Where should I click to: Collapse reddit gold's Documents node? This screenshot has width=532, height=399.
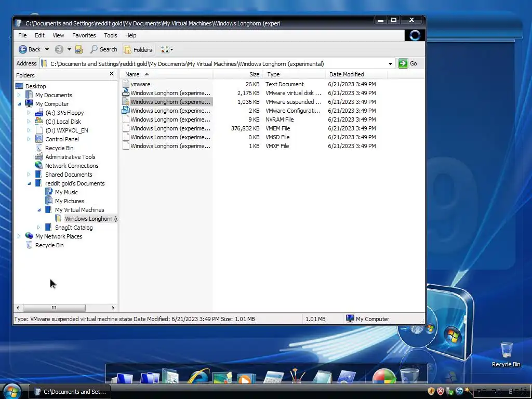tap(29, 183)
